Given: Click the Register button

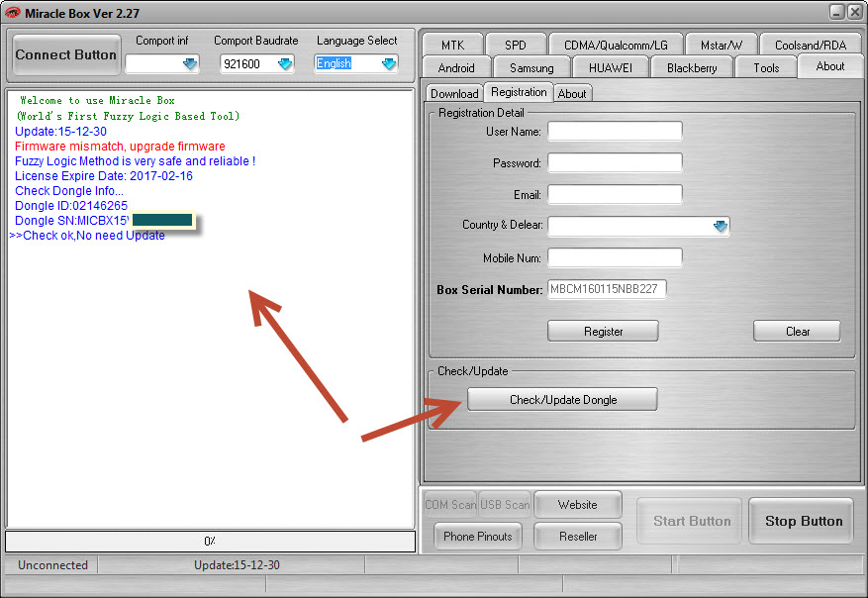Looking at the screenshot, I should pos(603,331).
